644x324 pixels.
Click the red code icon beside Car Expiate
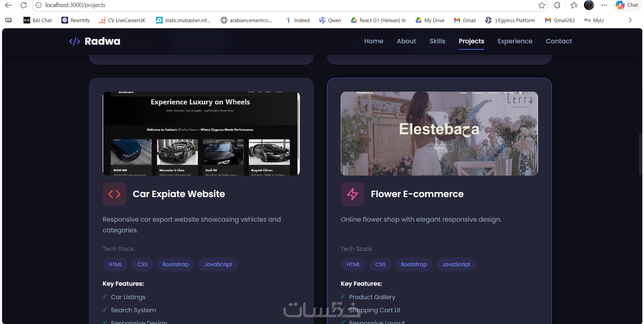click(x=114, y=194)
